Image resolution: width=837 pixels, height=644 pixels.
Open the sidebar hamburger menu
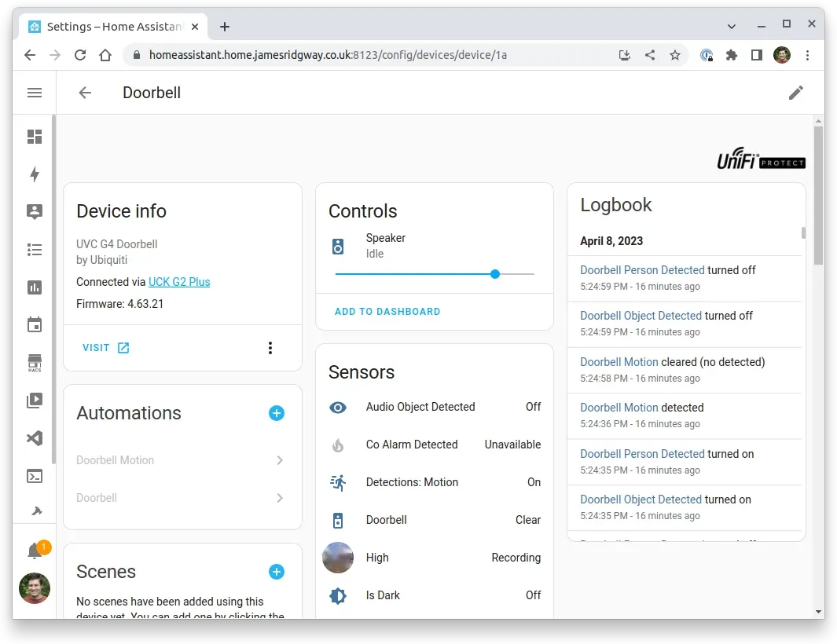34,93
